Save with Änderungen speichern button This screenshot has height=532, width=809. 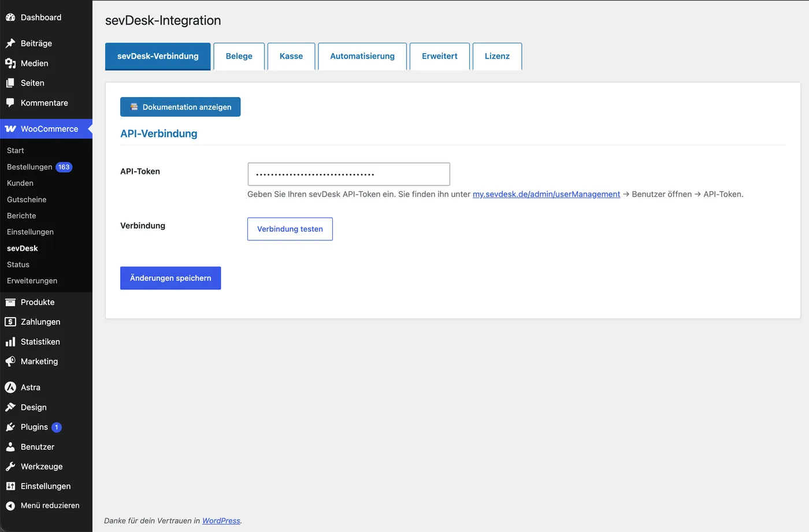tap(170, 278)
